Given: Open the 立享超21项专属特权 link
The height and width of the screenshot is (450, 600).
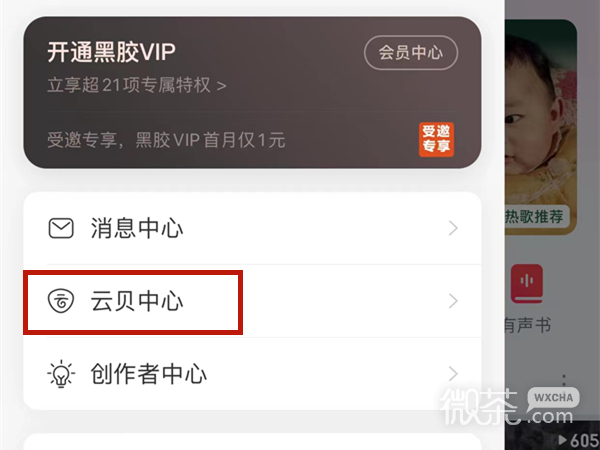Looking at the screenshot, I should pos(137,85).
